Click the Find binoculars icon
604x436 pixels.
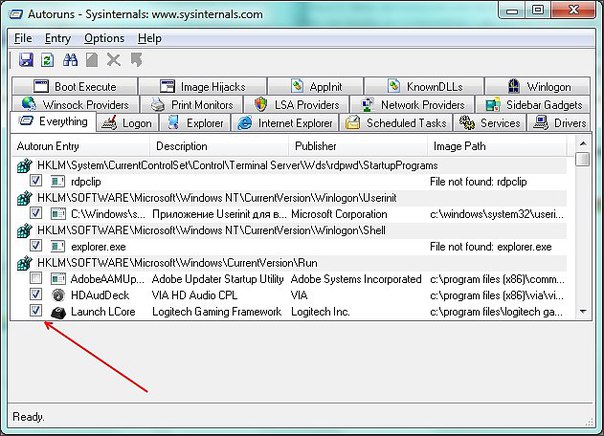pyautogui.click(x=70, y=60)
